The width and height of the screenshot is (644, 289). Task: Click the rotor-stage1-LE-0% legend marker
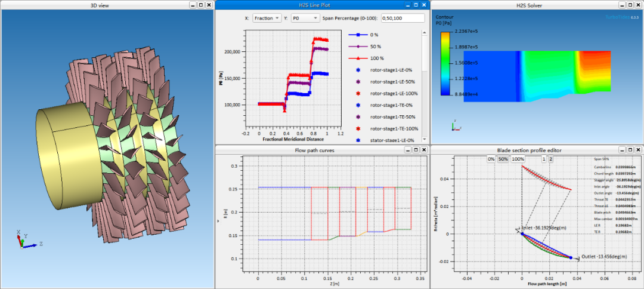pos(357,70)
